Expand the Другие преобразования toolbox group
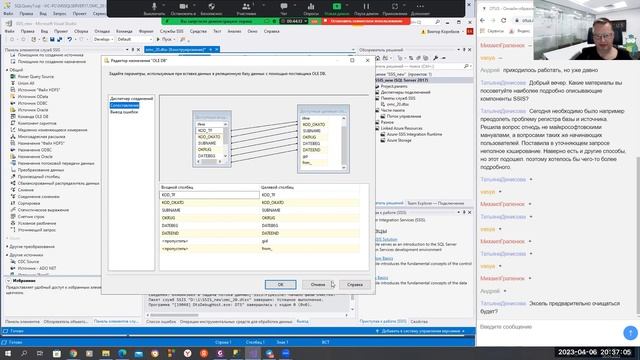This screenshot has width=640, height=360. (7, 247)
